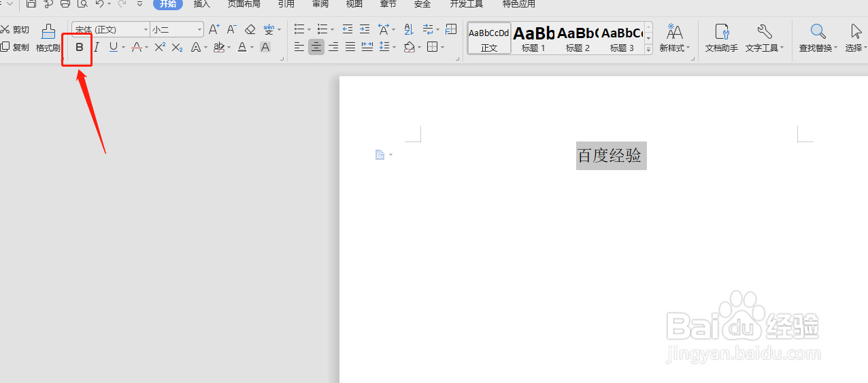Expand highlight color dropdown arrow
Image resolution: width=868 pixels, height=383 pixels.
[229, 48]
